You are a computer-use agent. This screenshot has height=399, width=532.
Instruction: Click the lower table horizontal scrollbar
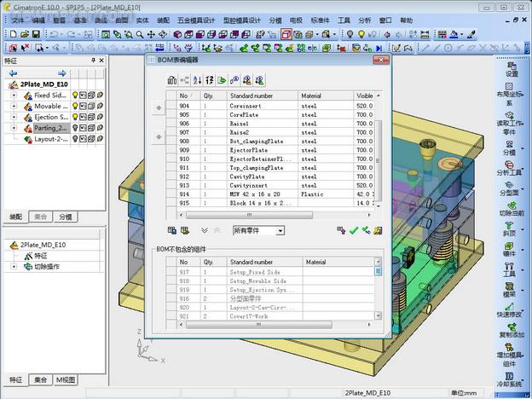coord(259,325)
